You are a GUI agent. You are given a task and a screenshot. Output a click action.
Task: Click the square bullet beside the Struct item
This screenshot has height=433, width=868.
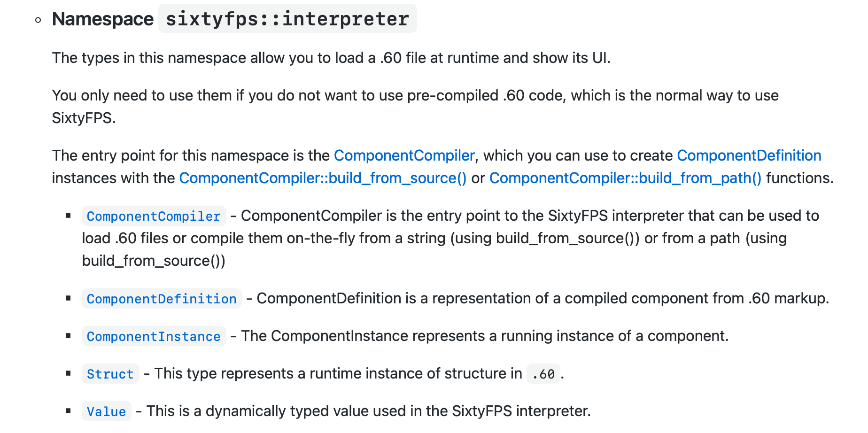point(69,373)
